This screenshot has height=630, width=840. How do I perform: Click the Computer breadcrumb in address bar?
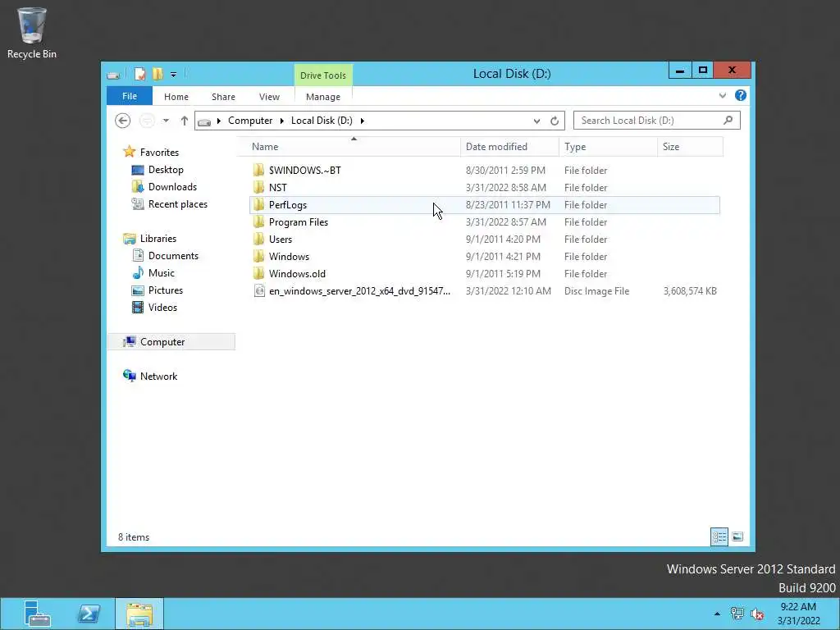(250, 121)
